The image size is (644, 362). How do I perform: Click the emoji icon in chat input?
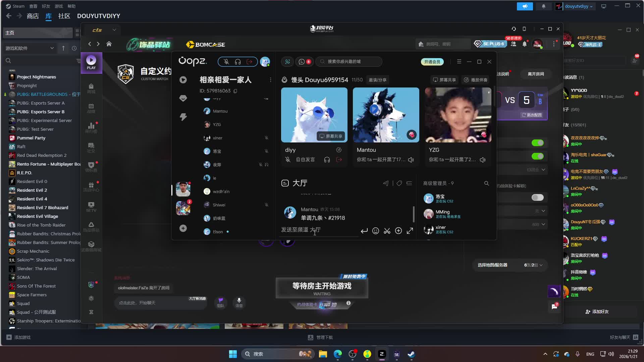point(376,231)
